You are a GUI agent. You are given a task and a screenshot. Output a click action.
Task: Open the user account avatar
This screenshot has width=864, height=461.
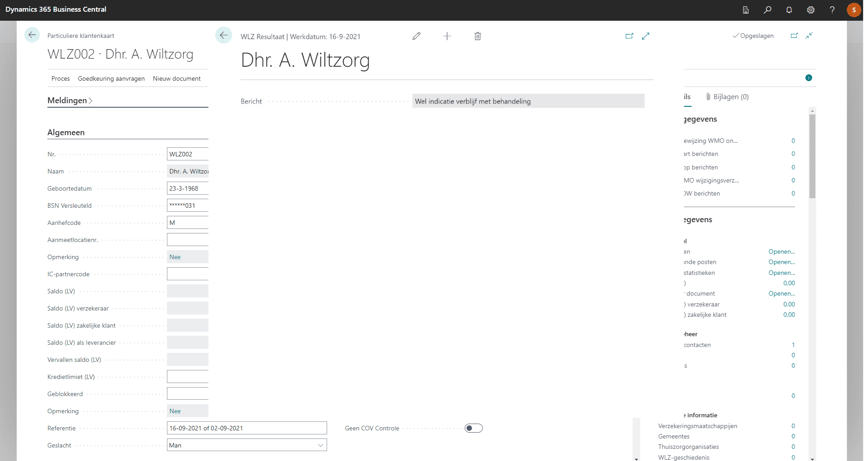854,10
